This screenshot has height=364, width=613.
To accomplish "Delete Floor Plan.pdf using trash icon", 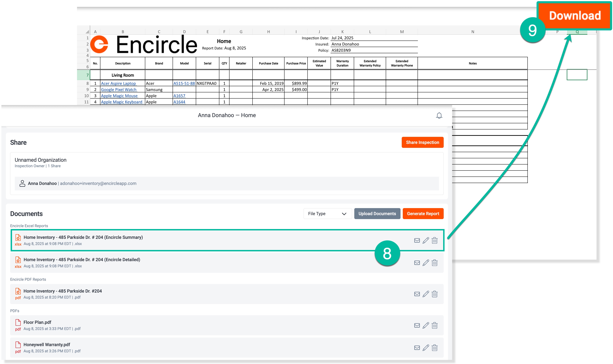I will pyautogui.click(x=435, y=325).
